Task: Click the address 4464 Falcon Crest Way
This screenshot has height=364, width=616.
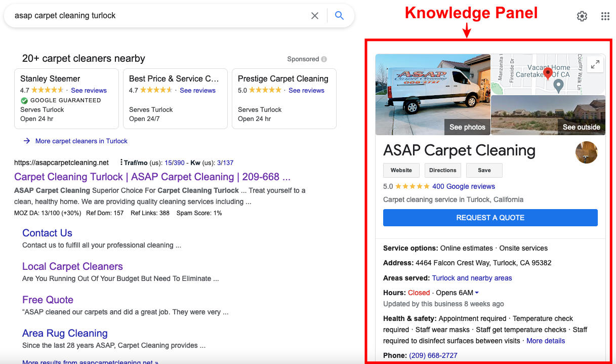Action: (483, 263)
